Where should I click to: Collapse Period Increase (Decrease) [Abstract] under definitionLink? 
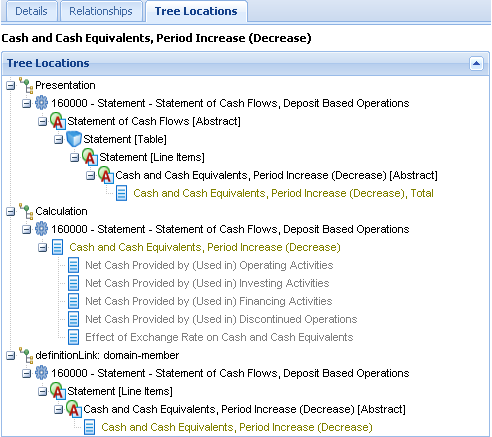point(59,410)
